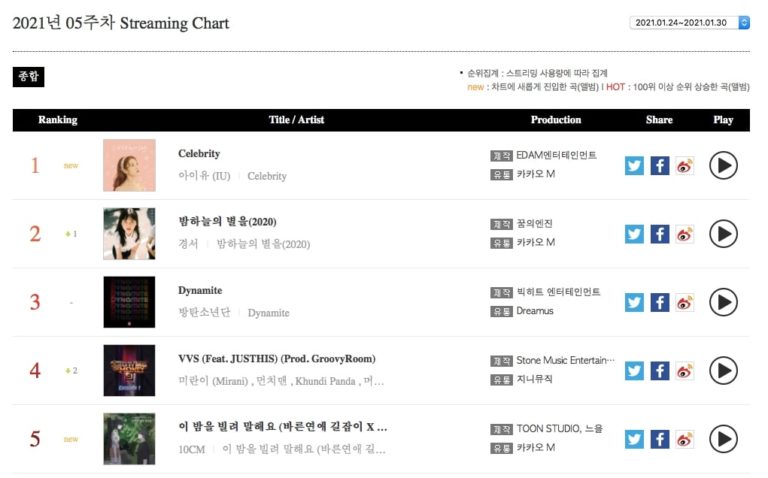Select the 종합 tab

[28, 77]
